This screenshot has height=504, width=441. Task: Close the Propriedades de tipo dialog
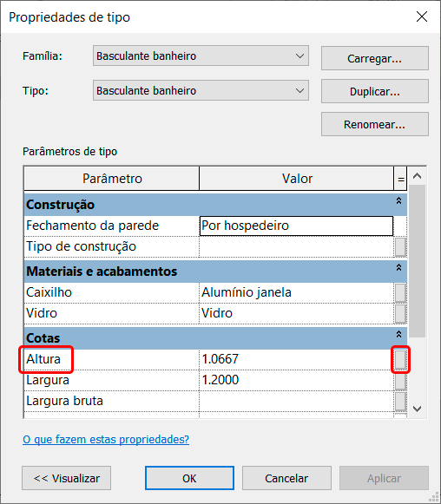pos(422,16)
